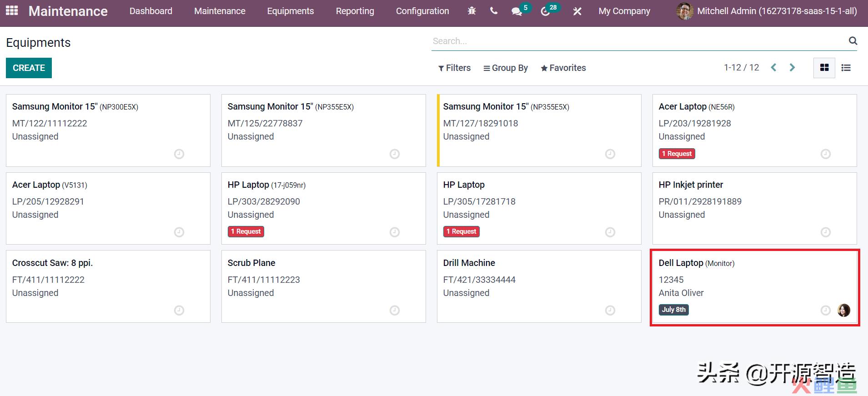
Task: Expand the Group By dropdown
Action: click(506, 68)
